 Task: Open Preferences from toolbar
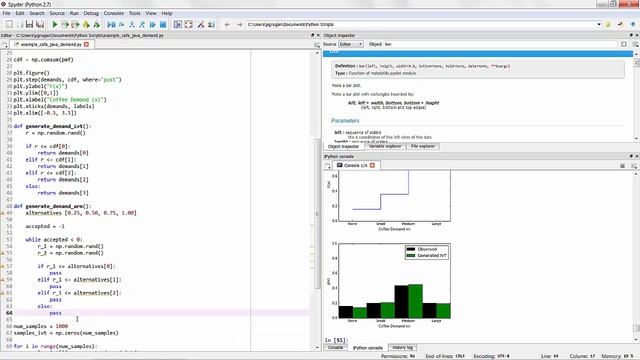pyautogui.click(x=201, y=24)
